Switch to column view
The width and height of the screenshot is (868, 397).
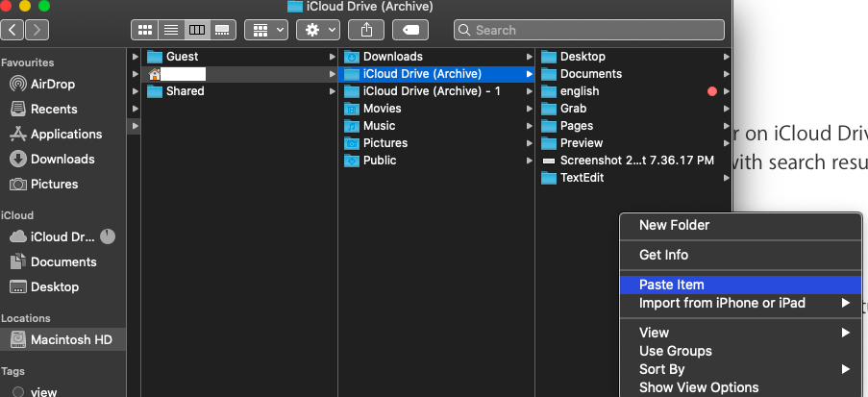[x=196, y=30]
